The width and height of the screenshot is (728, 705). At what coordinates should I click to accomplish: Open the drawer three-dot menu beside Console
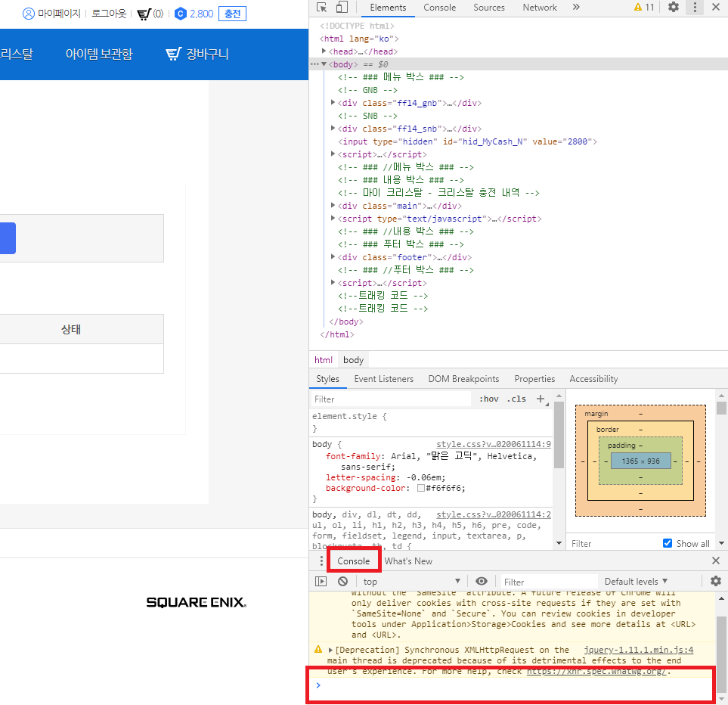pyautogui.click(x=321, y=561)
